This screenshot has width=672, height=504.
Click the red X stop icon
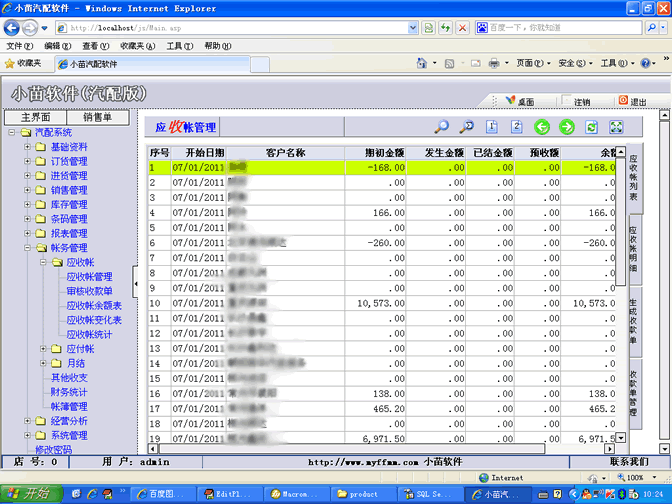point(462,28)
